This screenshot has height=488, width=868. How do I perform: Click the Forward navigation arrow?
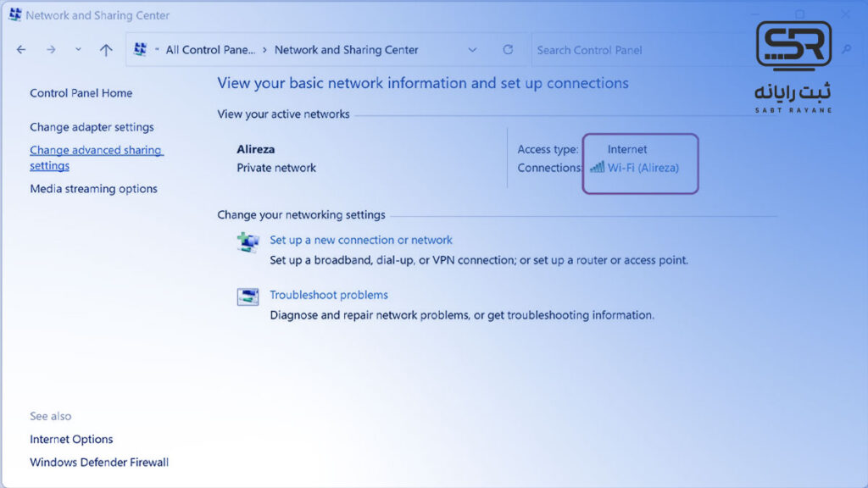pos(51,50)
